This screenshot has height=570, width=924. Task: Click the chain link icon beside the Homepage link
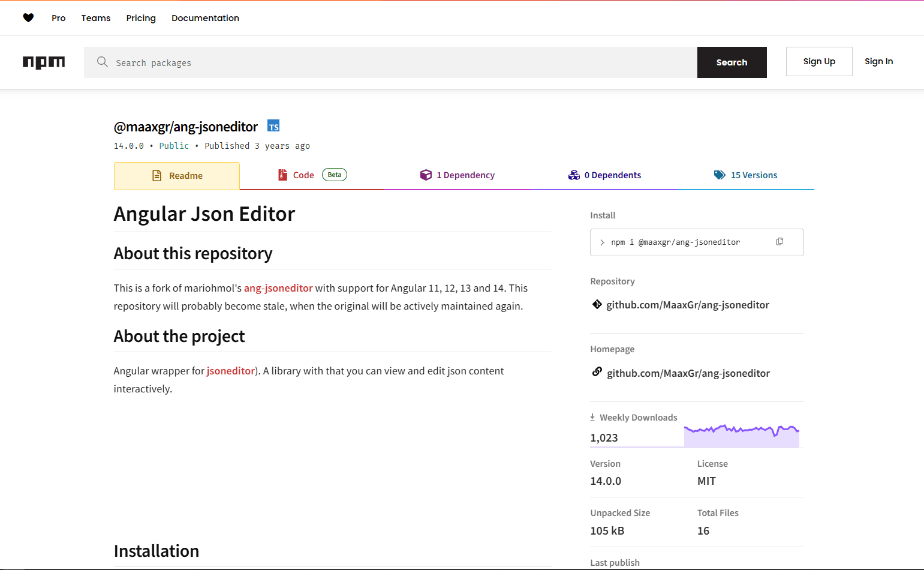click(x=597, y=372)
